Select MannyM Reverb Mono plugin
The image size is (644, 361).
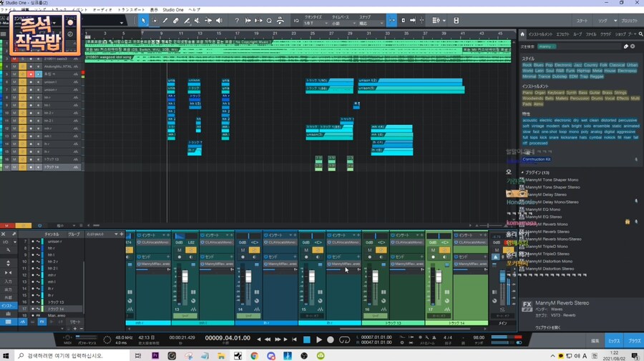[546, 224]
